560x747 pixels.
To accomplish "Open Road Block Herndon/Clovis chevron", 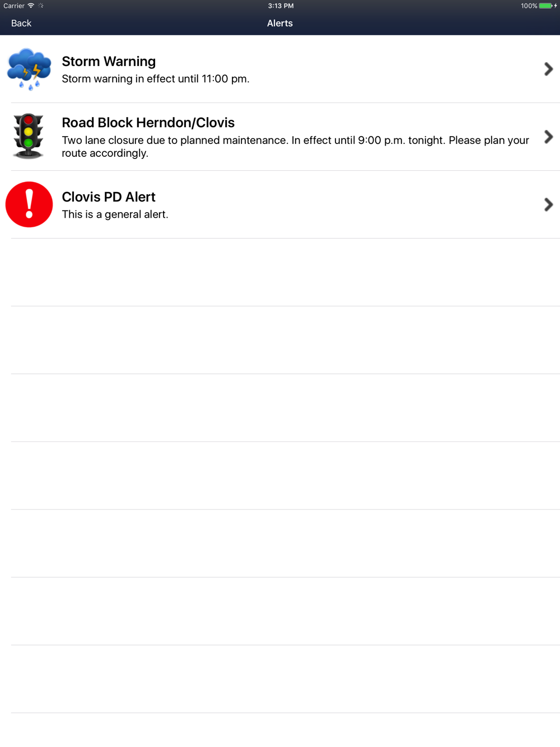I will 549,137.
